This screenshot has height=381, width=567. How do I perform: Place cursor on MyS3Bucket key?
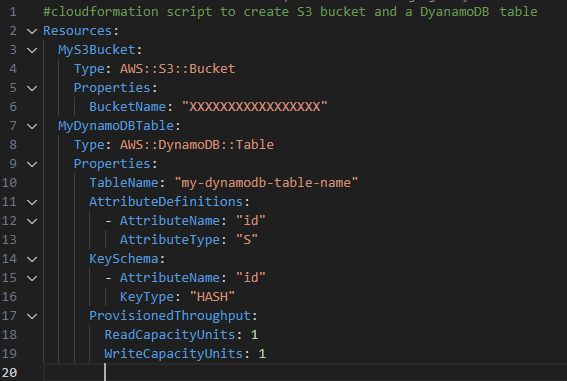(97, 50)
